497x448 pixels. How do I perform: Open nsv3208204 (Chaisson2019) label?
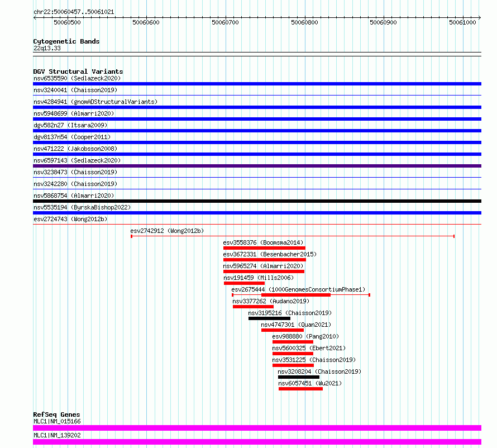point(319,371)
